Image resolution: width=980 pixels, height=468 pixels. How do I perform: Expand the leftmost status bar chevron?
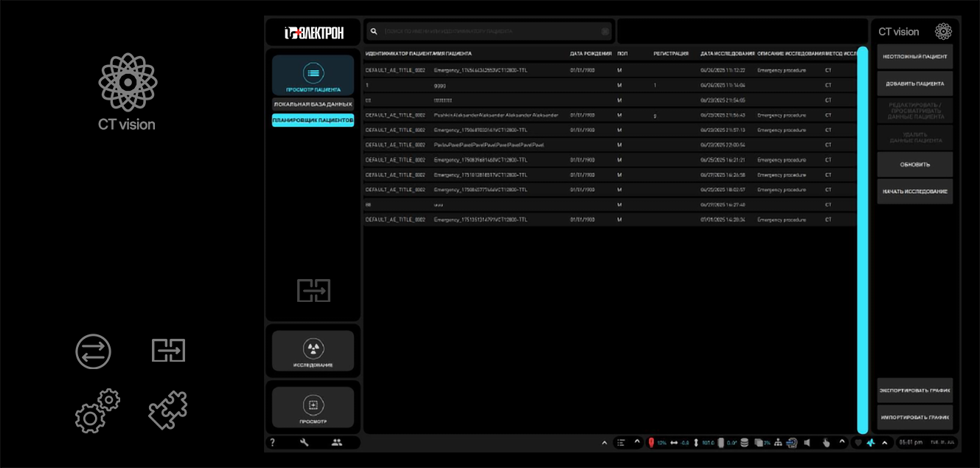605,443
